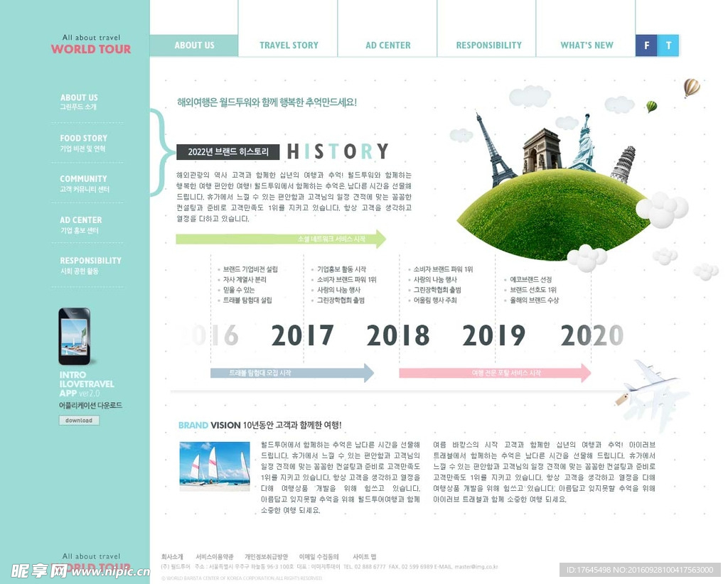The image size is (728, 584).
Task: Click the small green hot air balloon
Action: click(x=652, y=107)
